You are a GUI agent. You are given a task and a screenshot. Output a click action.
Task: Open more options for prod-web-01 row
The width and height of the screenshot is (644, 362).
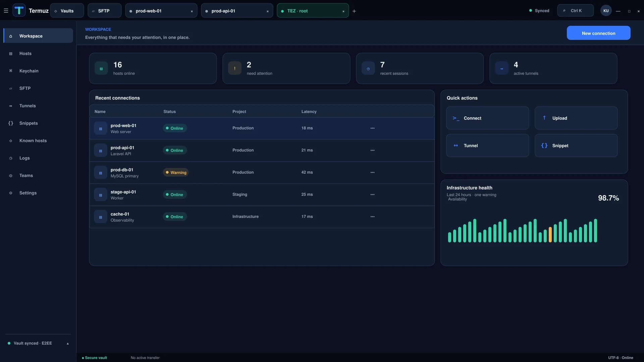(x=372, y=128)
